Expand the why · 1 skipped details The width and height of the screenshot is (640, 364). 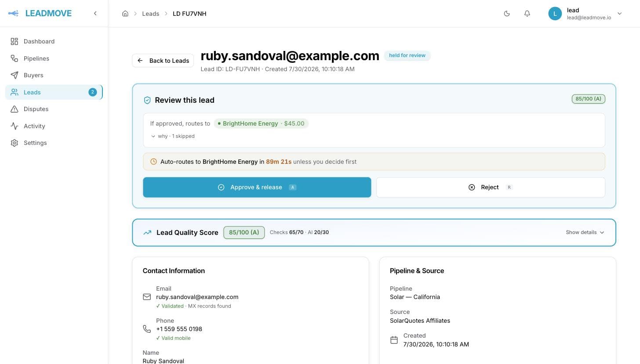pyautogui.click(x=173, y=136)
